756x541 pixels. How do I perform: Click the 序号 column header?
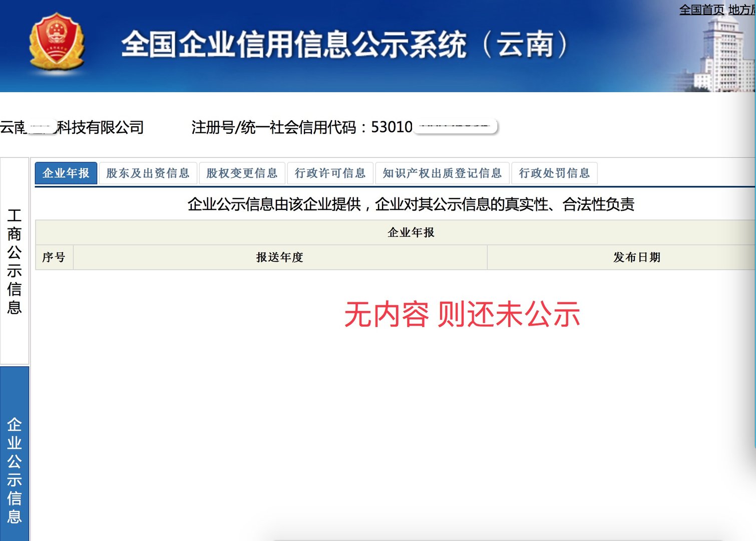(x=54, y=257)
